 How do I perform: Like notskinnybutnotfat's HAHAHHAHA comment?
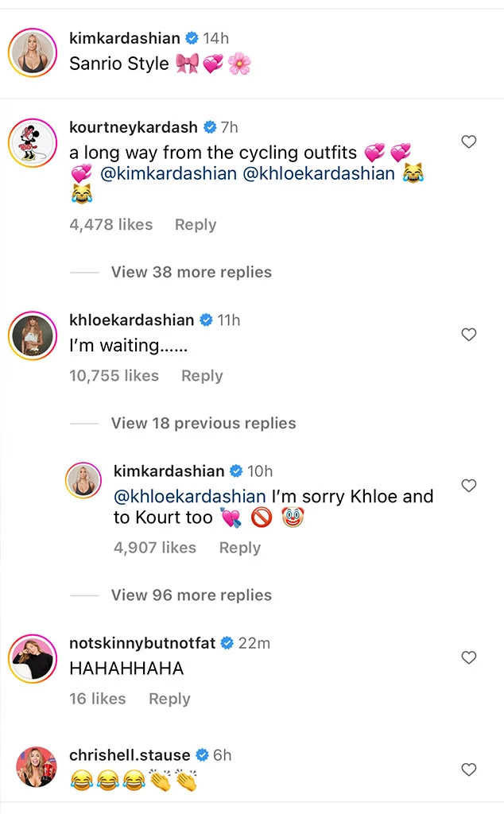(469, 657)
